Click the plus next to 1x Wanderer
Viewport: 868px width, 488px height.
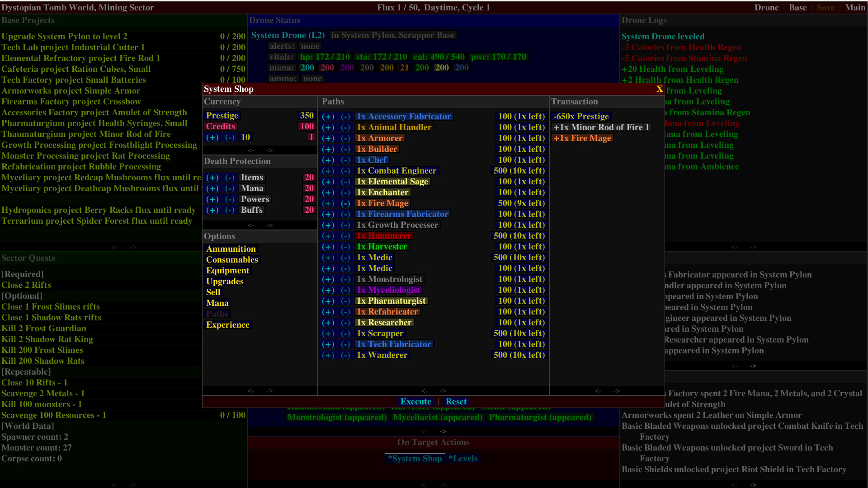(x=328, y=355)
